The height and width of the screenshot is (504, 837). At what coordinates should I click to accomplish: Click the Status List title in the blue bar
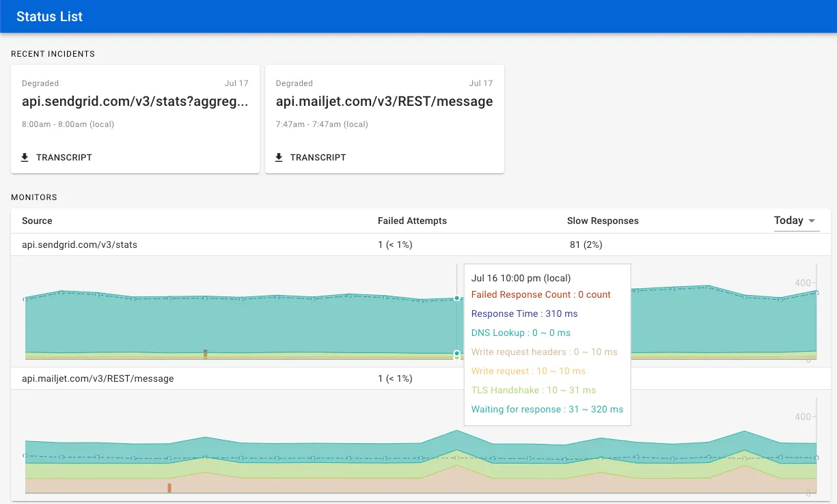[48, 16]
